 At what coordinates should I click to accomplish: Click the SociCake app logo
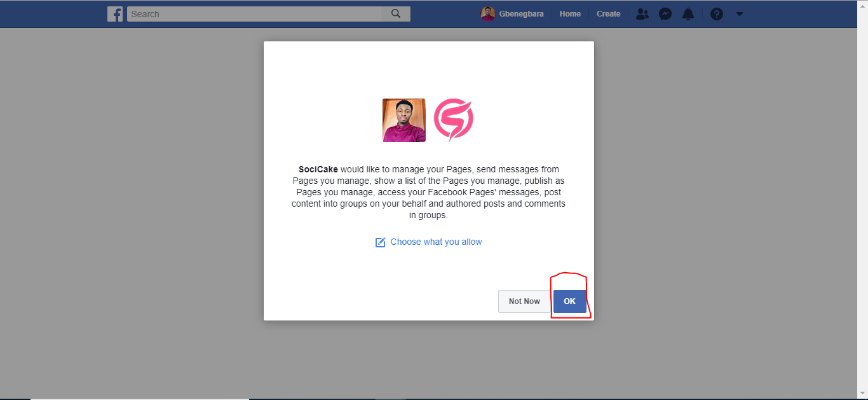454,120
